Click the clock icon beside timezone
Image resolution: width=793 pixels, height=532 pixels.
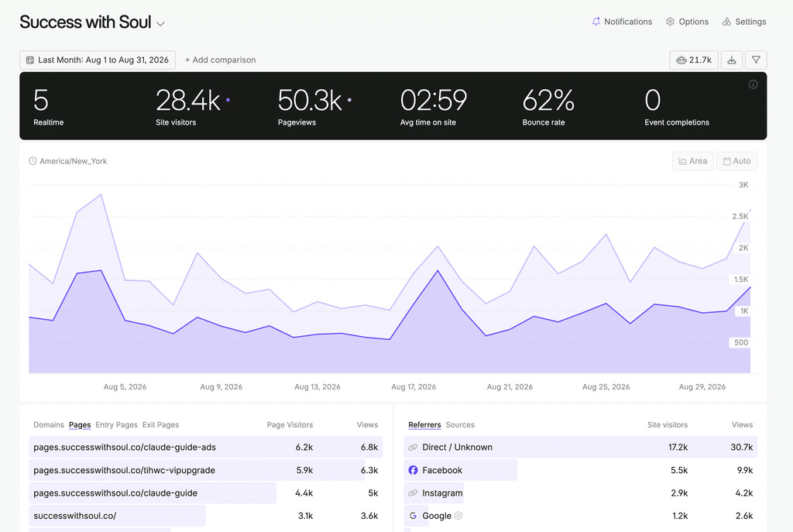[33, 161]
